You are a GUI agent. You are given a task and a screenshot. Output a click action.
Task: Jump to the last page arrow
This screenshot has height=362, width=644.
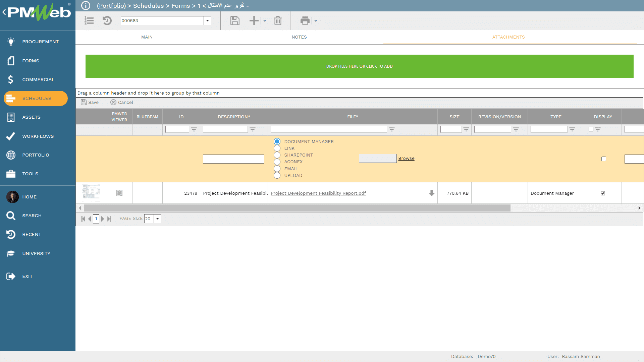[109, 219]
